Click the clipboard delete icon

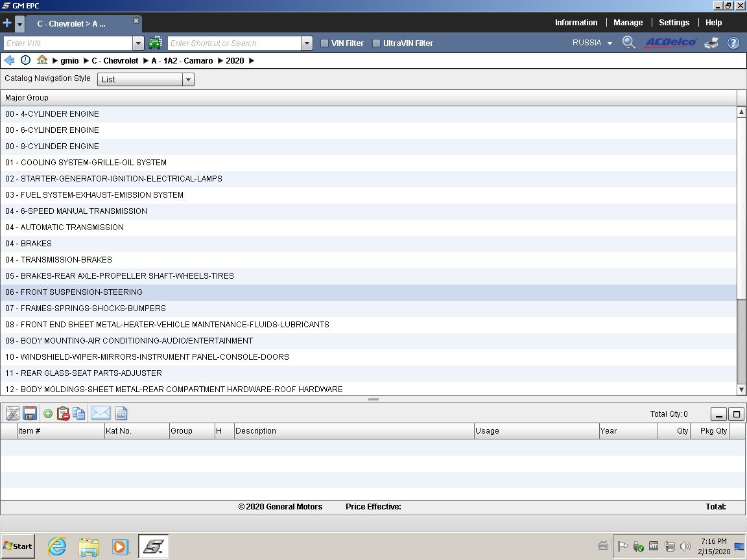[x=63, y=414]
